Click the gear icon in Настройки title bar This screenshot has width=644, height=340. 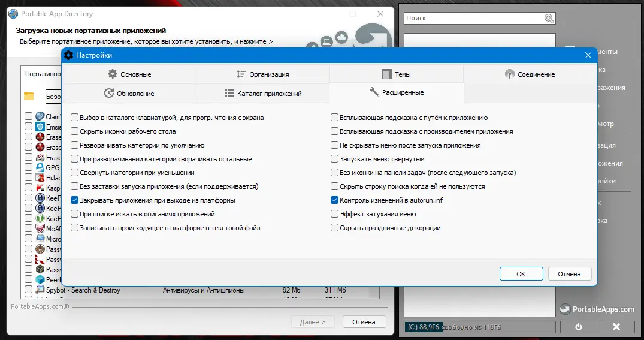pyautogui.click(x=68, y=55)
